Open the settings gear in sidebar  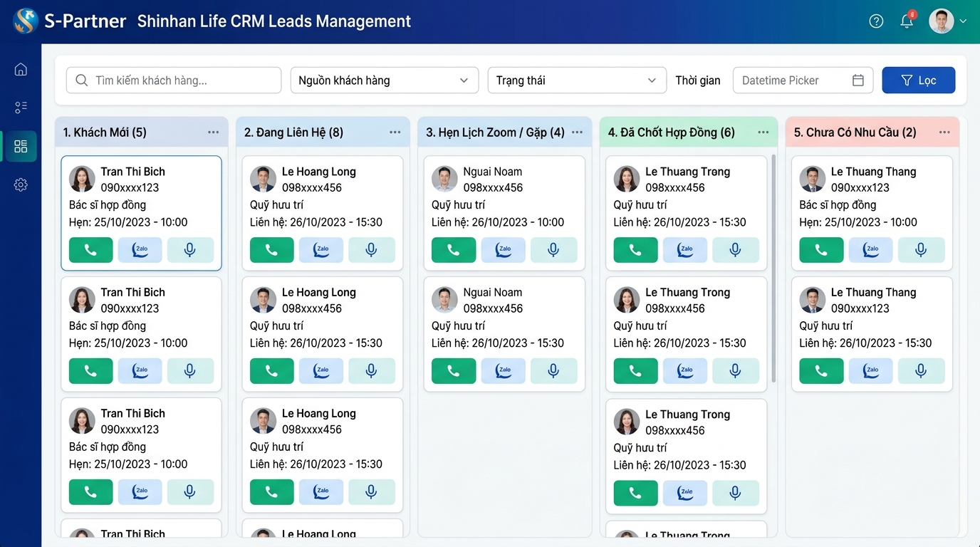click(x=21, y=184)
